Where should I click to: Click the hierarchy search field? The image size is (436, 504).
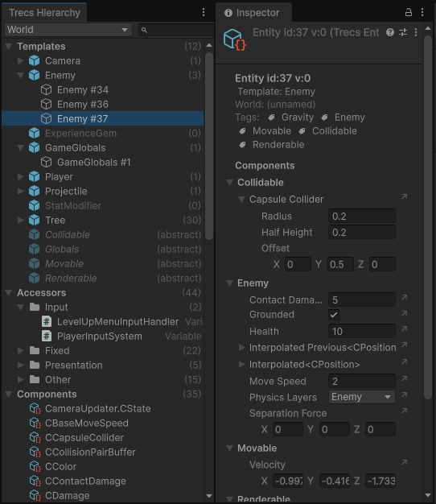(x=176, y=30)
